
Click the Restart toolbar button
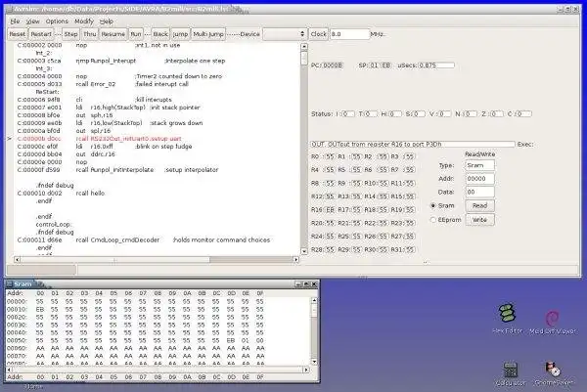coord(41,34)
